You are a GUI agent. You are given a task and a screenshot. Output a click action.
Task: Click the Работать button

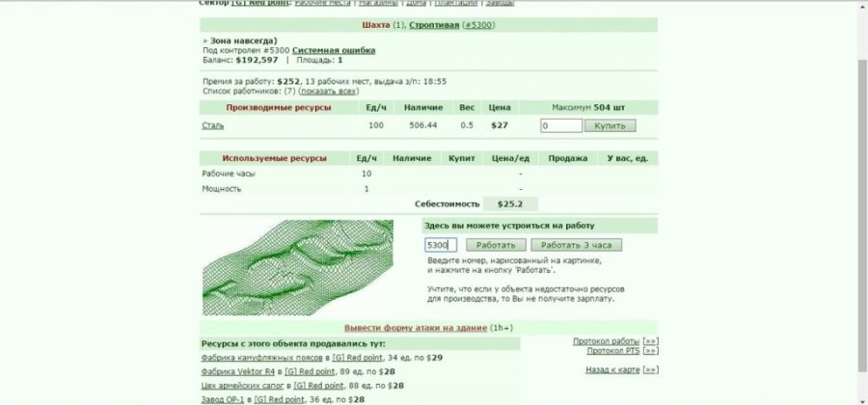pos(496,245)
